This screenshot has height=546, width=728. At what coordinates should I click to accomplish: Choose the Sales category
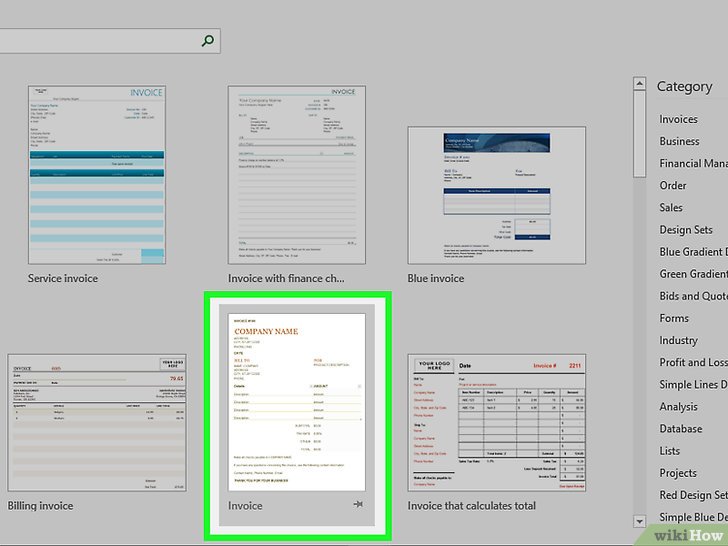tap(671, 207)
